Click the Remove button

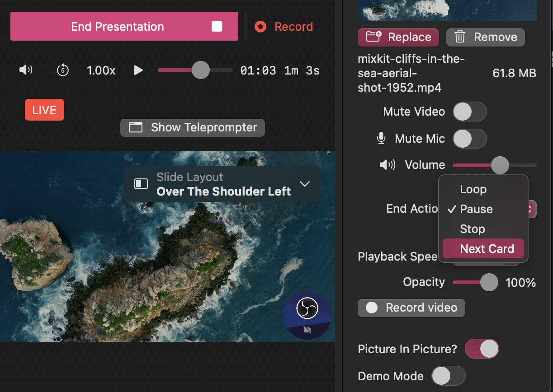click(485, 37)
